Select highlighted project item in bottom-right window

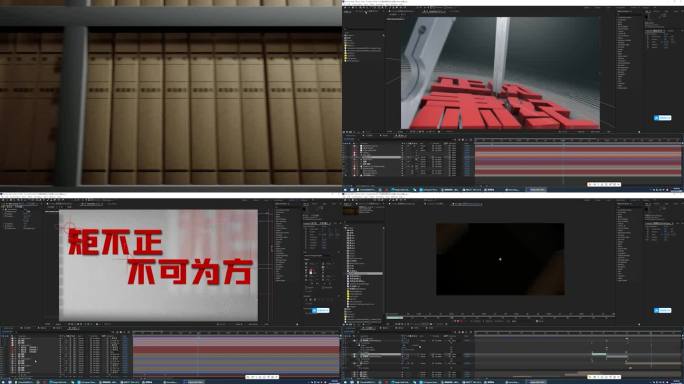[365, 274]
